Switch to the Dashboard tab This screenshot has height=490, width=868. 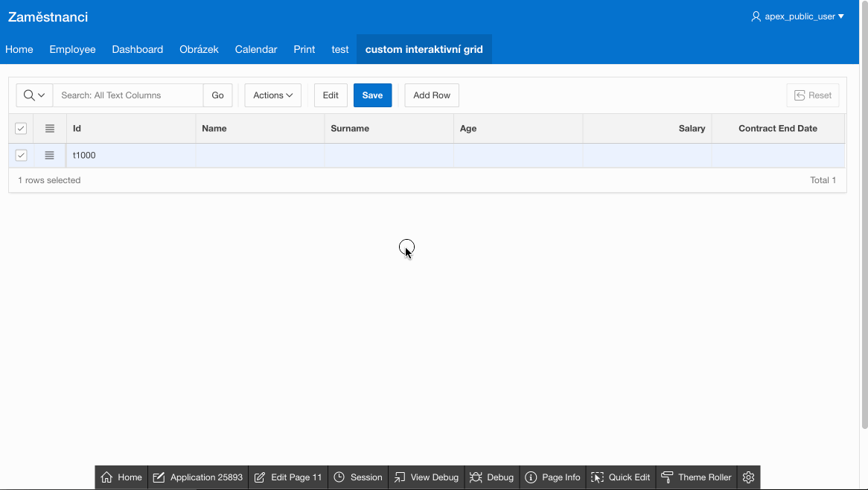point(137,49)
